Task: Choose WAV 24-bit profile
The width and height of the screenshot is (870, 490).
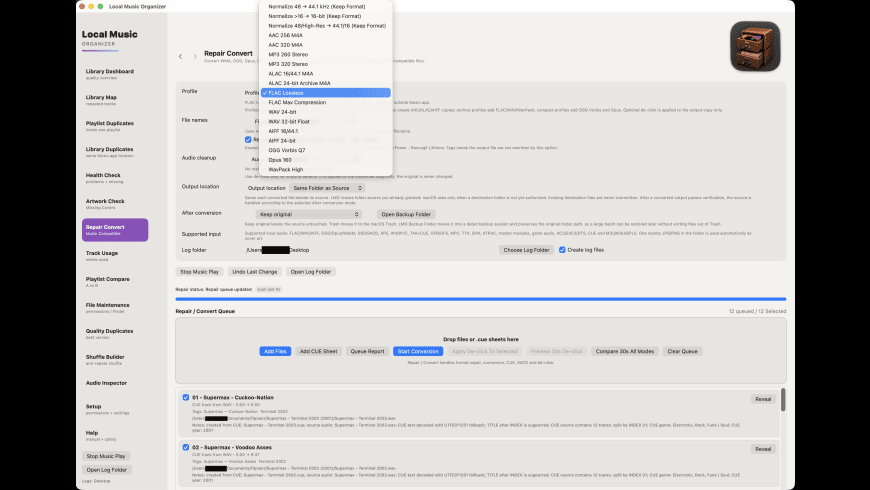Action: [326, 112]
